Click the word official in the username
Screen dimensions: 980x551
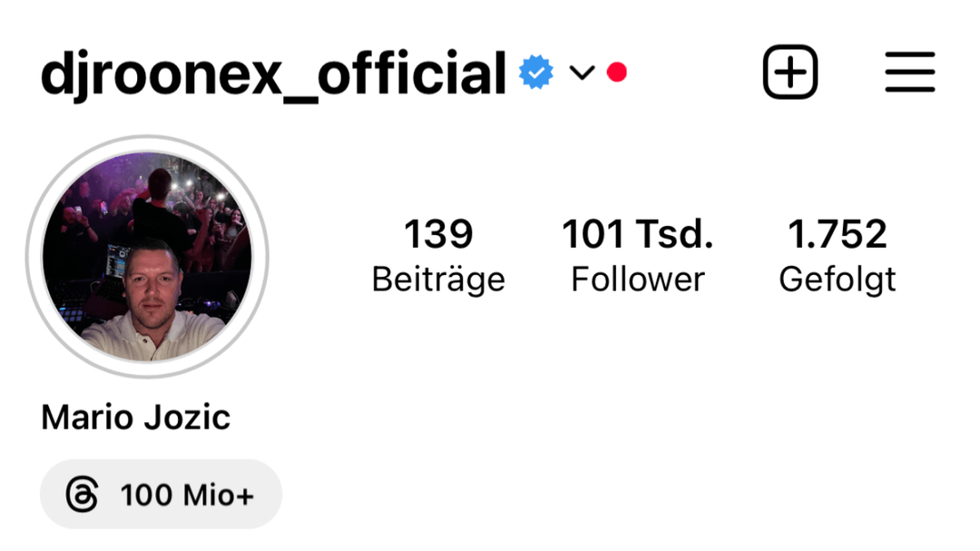pos(411,74)
